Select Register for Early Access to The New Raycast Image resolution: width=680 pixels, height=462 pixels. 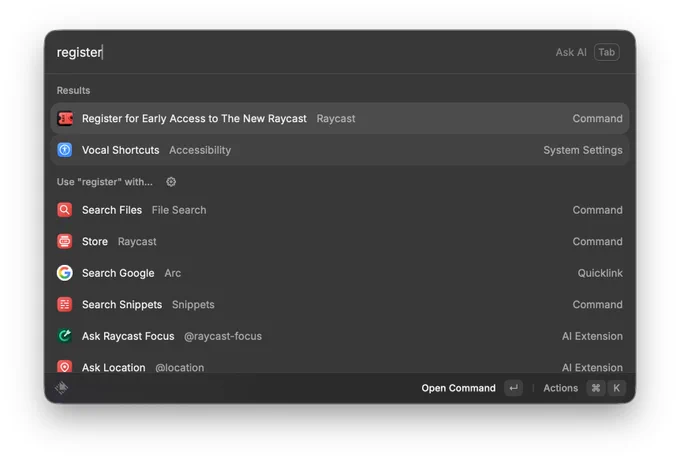click(340, 118)
